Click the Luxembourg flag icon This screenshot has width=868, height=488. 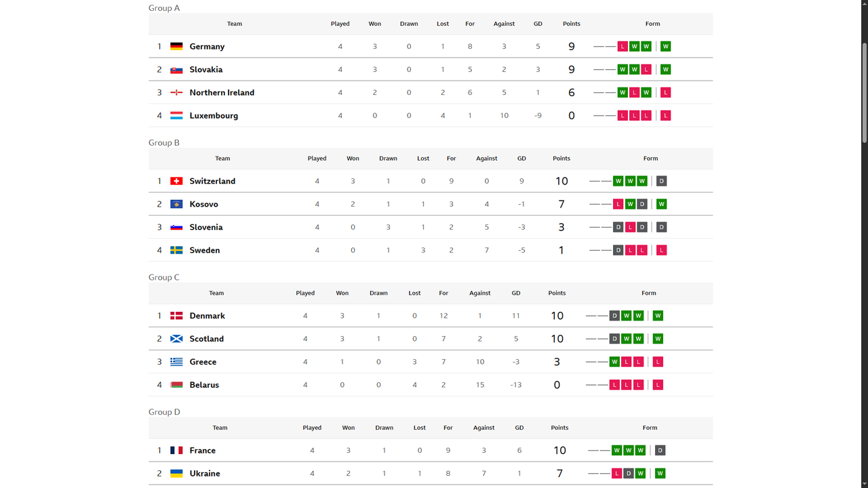176,115
